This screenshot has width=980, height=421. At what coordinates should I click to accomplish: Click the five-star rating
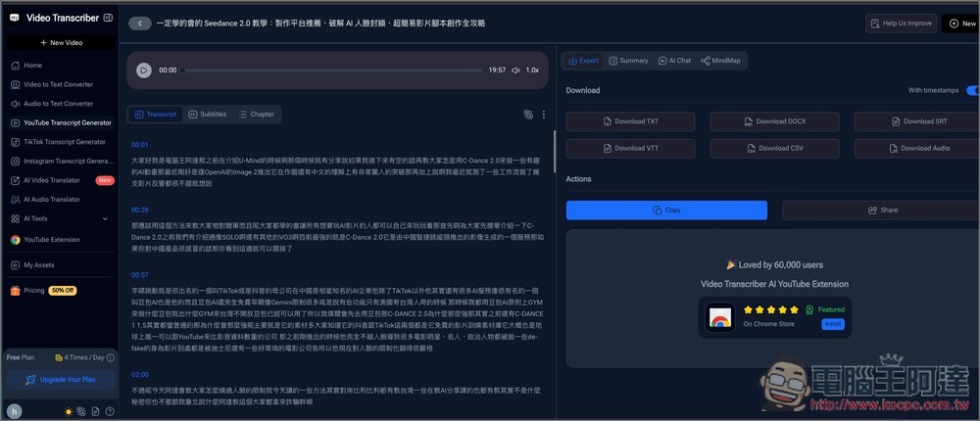[x=770, y=309]
